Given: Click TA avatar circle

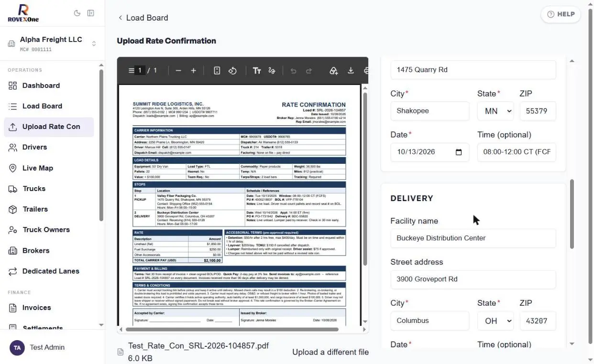Looking at the screenshot, I should [x=17, y=348].
